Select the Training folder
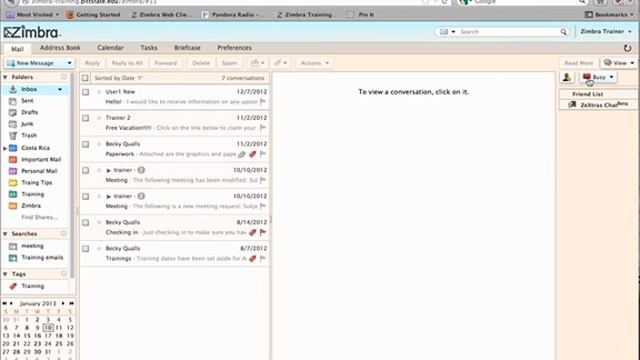640x360 pixels. 32,194
